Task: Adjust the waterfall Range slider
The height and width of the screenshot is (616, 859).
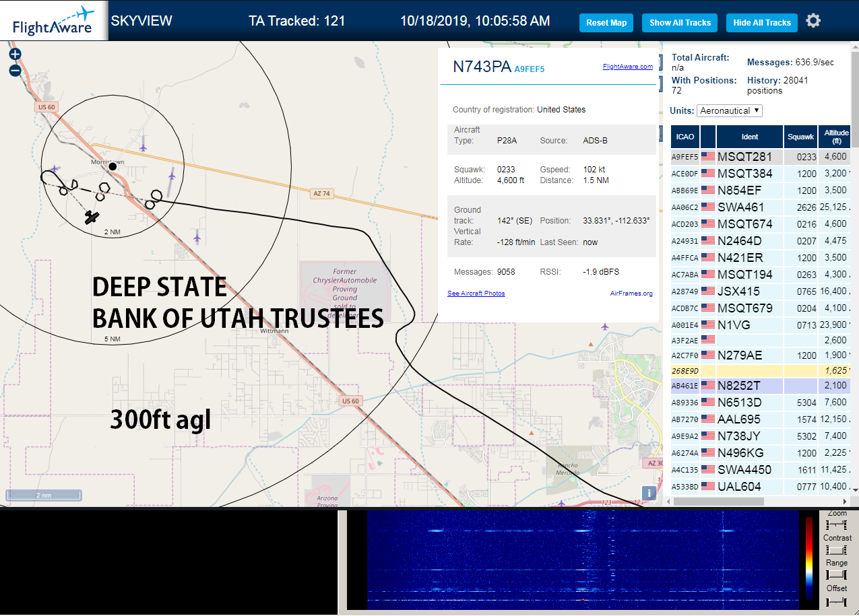Action: point(836,574)
